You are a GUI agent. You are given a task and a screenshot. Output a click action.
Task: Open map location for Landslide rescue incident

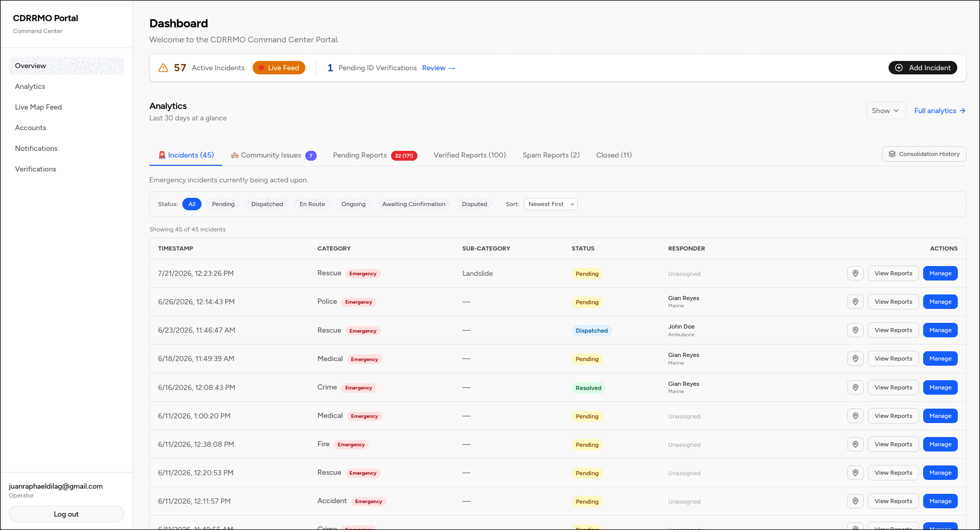pyautogui.click(x=855, y=273)
